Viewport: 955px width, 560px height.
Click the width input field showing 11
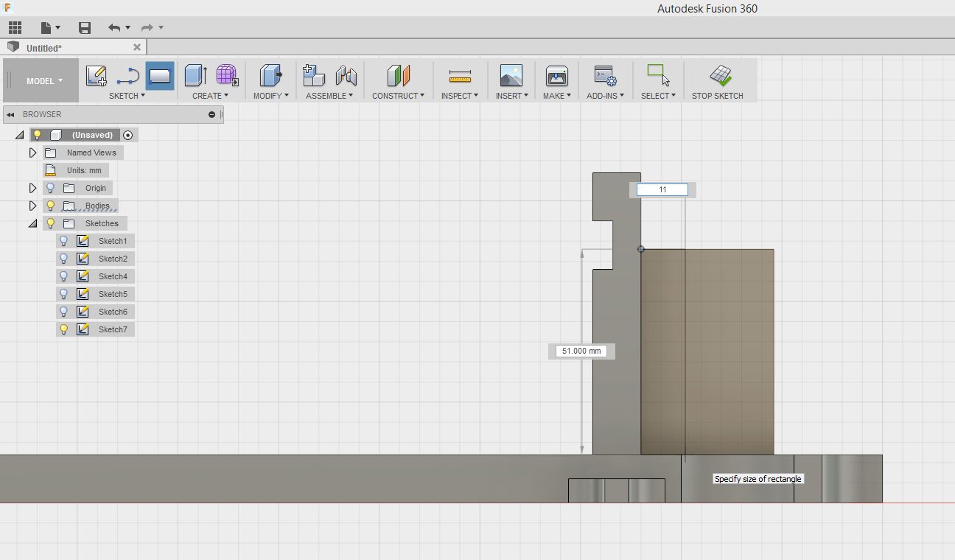point(662,190)
